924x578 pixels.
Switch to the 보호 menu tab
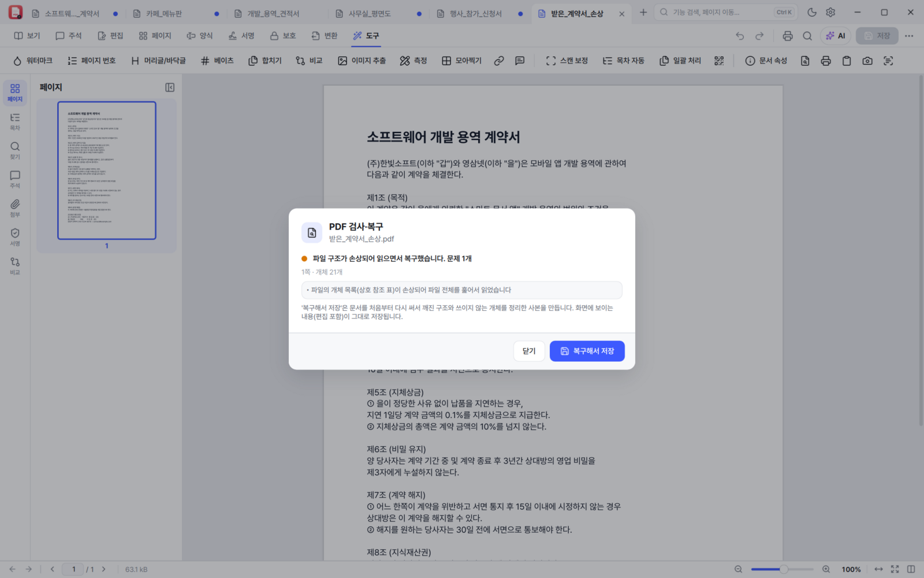[283, 36]
